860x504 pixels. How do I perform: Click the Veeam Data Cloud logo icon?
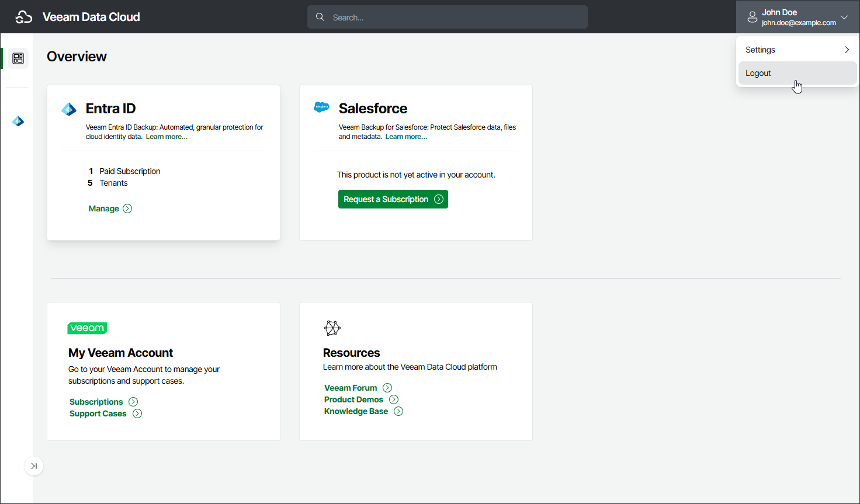[23, 17]
